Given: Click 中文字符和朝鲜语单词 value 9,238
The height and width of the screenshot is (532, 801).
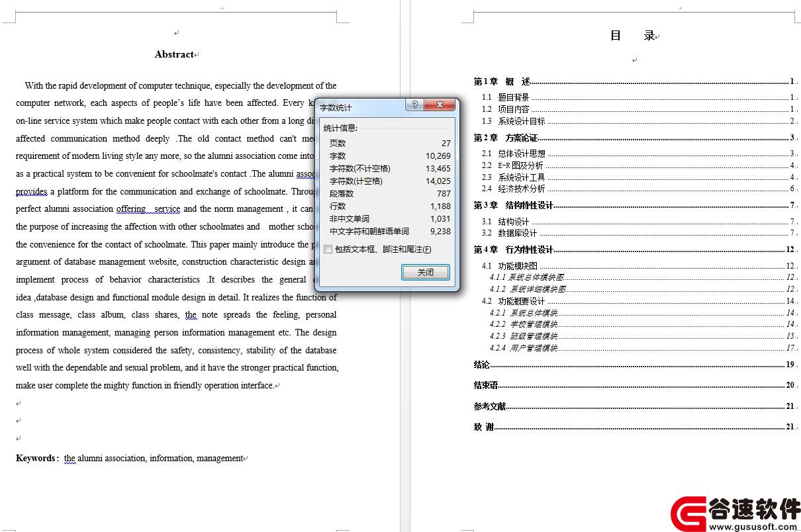Looking at the screenshot, I should [x=440, y=232].
